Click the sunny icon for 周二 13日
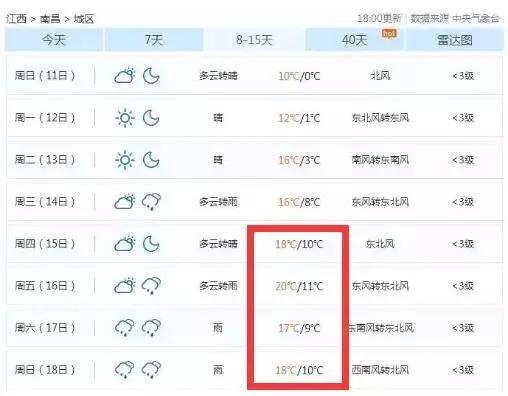Screen dimensions: 508x396 pyautogui.click(x=125, y=160)
